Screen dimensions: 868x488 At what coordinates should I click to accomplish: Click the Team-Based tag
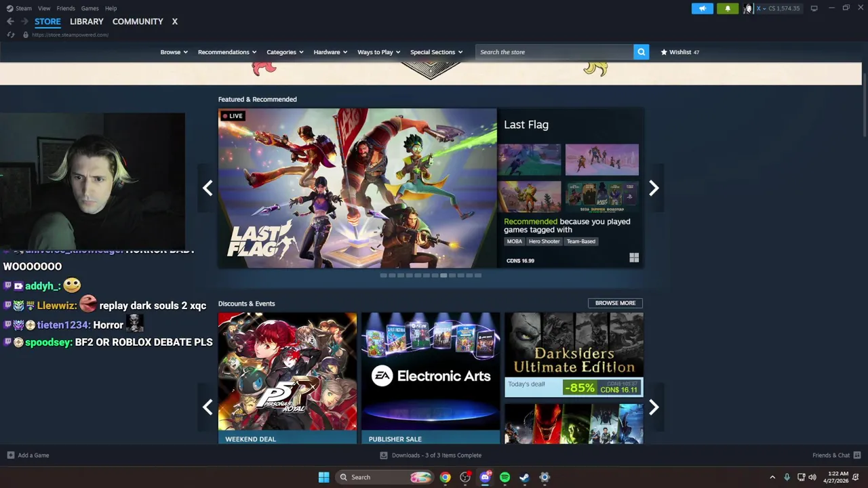tap(581, 241)
